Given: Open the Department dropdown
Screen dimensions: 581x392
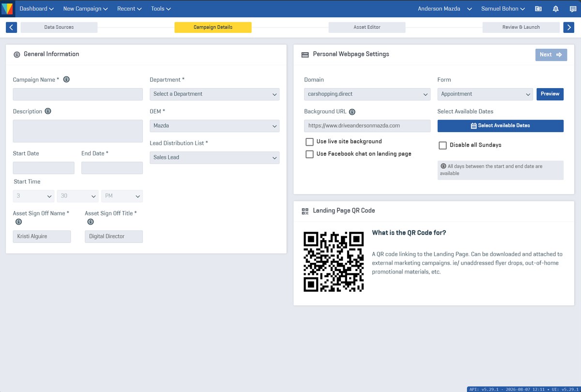Looking at the screenshot, I should [x=214, y=94].
